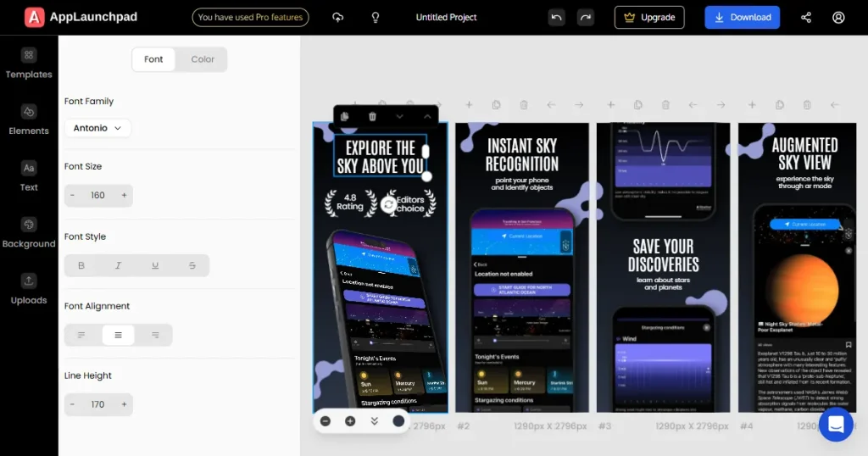
Task: Switch to the Font tab
Action: click(153, 59)
